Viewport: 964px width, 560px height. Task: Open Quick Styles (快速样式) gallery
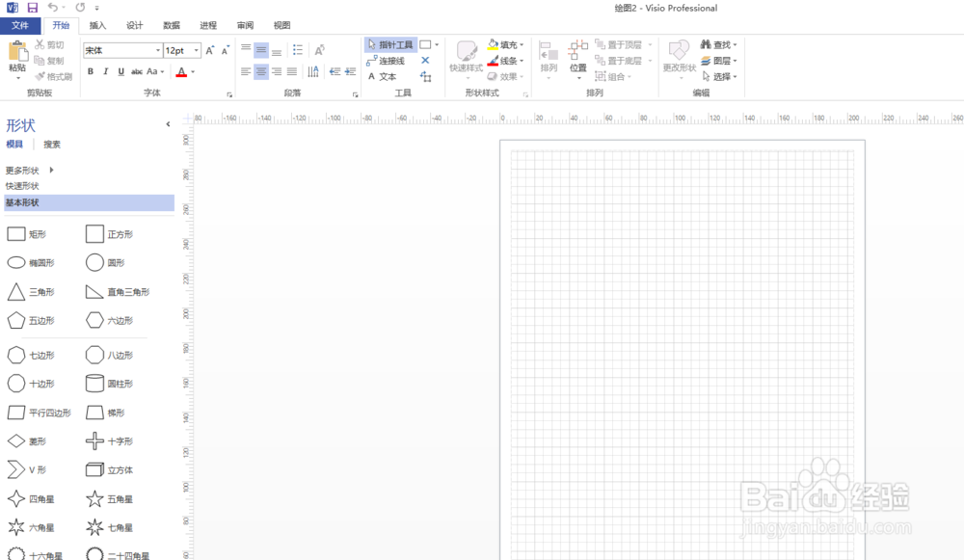pos(466,58)
